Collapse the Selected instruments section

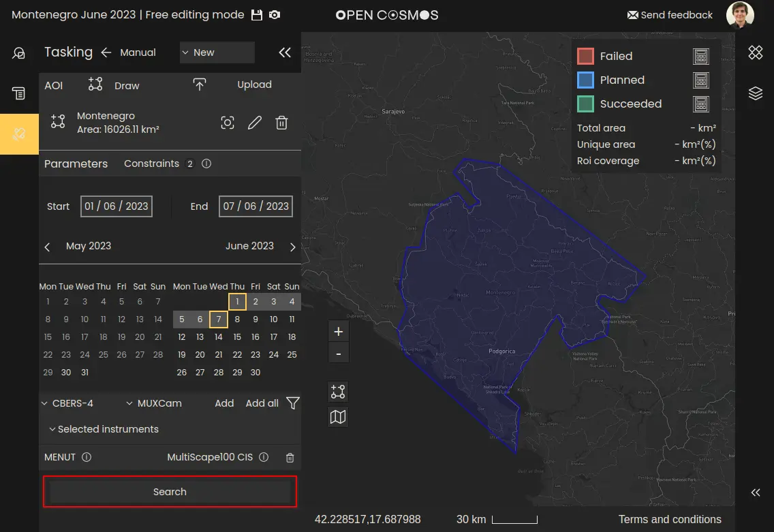tap(104, 429)
